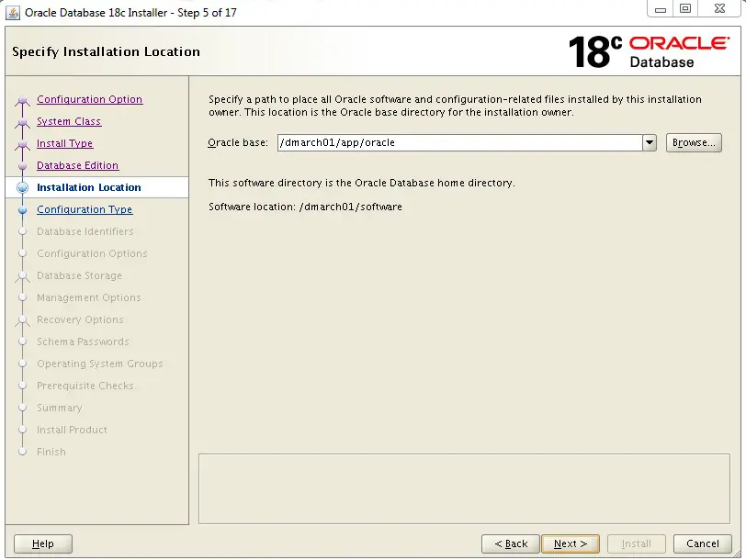Click the Summary step label
The height and width of the screenshot is (560, 746).
click(60, 408)
